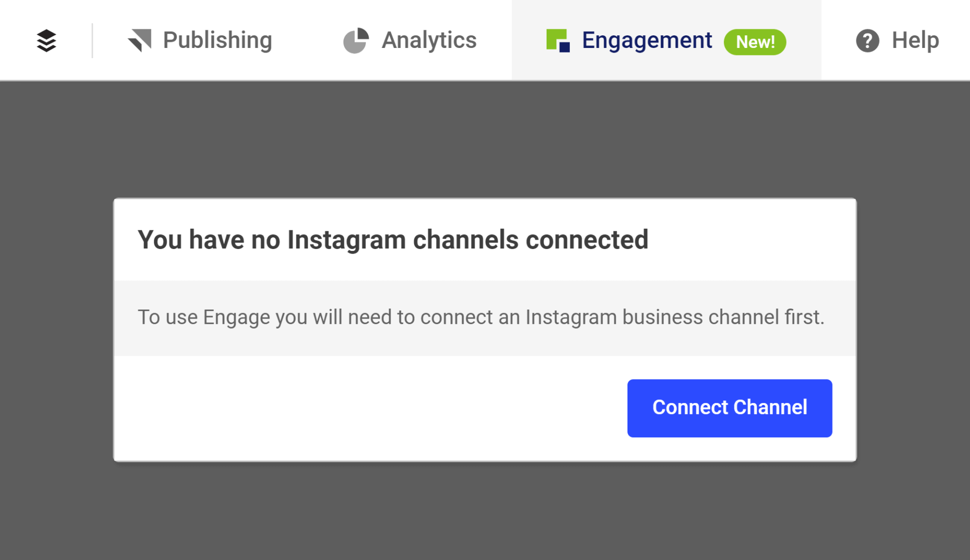The width and height of the screenshot is (970, 560).
Task: Click the Analytics pie chart icon
Action: coord(356,39)
